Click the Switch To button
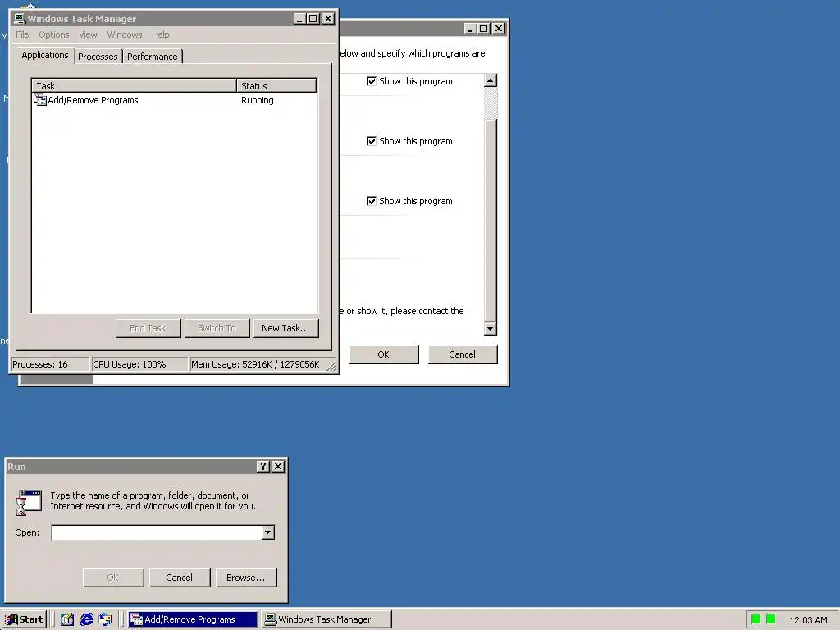 [x=217, y=328]
